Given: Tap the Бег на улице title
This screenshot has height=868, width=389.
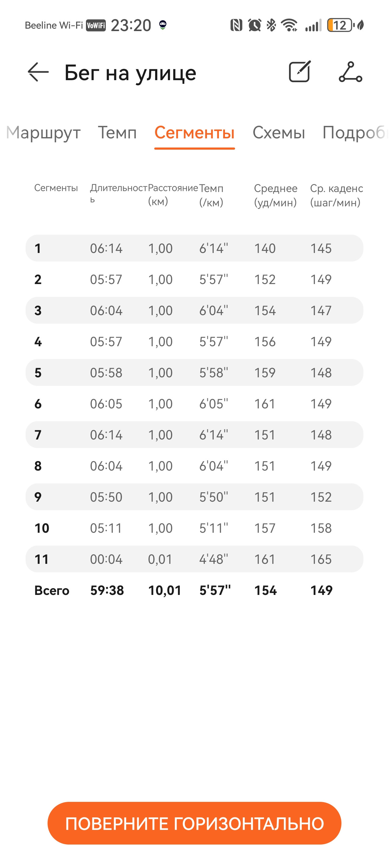Looking at the screenshot, I should pos(130,73).
